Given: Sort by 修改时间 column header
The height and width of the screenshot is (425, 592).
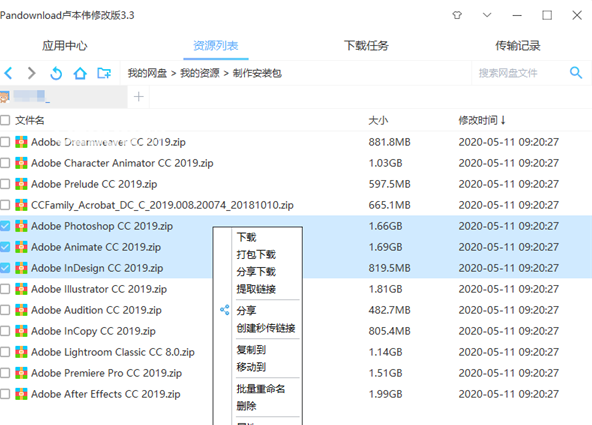Looking at the screenshot, I should [x=482, y=120].
